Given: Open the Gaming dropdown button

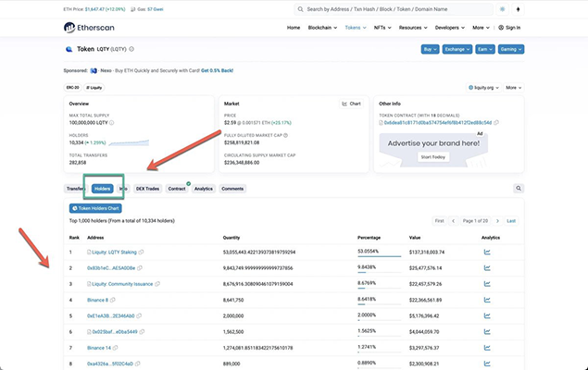Looking at the screenshot, I should click(511, 49).
